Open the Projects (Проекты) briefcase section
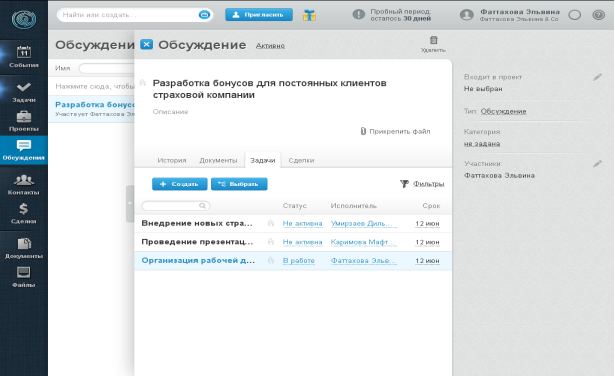Image resolution: width=615 pixels, height=376 pixels. pos(24,121)
